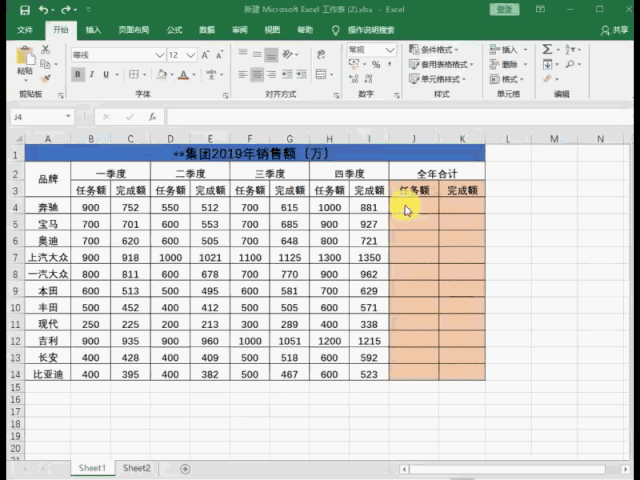Click the bottom align icon
The height and width of the screenshot is (480, 640).
pos(271,55)
